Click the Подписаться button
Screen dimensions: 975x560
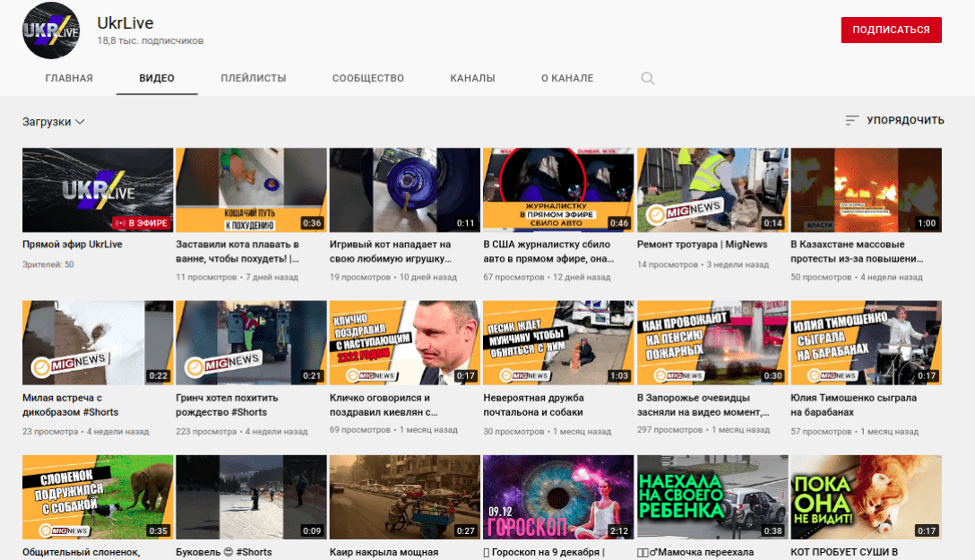tap(891, 30)
